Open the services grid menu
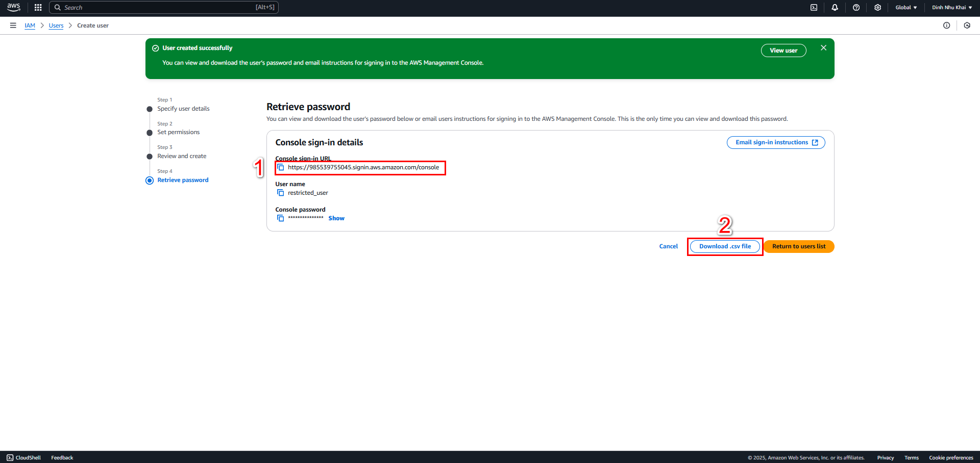980x463 pixels. click(38, 8)
